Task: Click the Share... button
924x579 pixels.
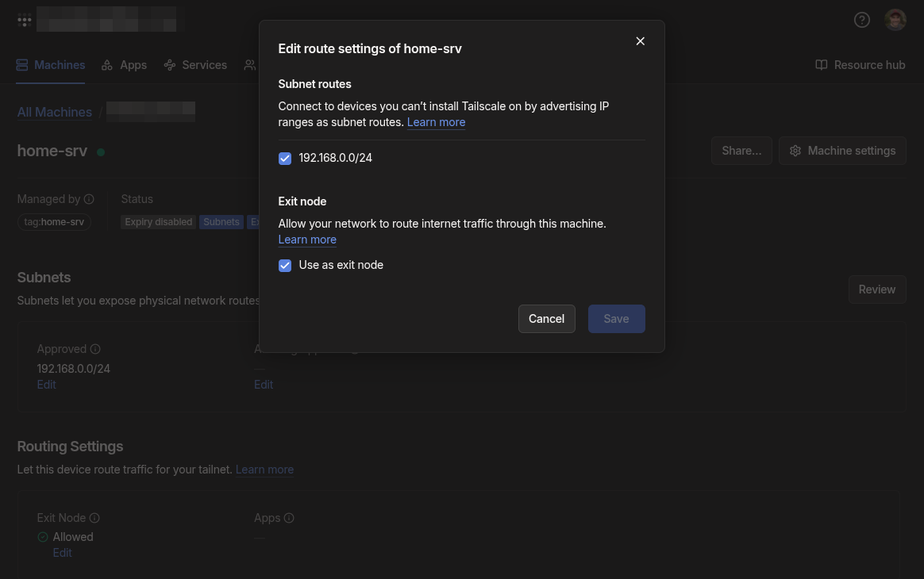Action: [741, 151]
